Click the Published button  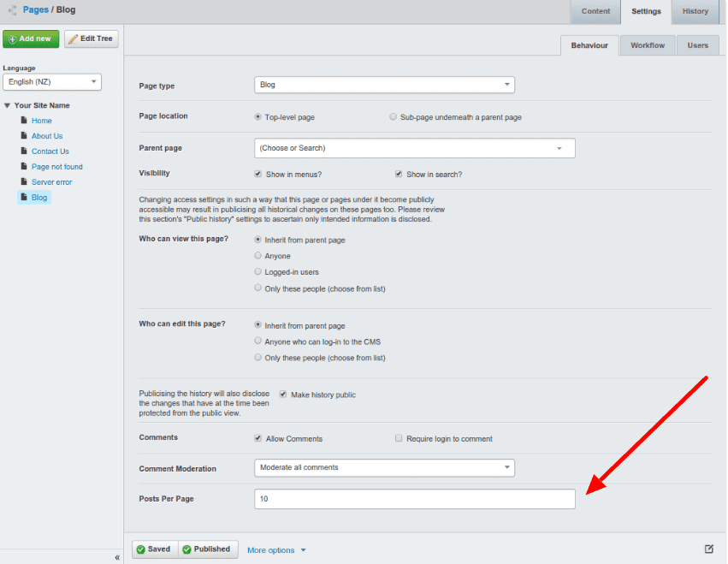point(207,549)
